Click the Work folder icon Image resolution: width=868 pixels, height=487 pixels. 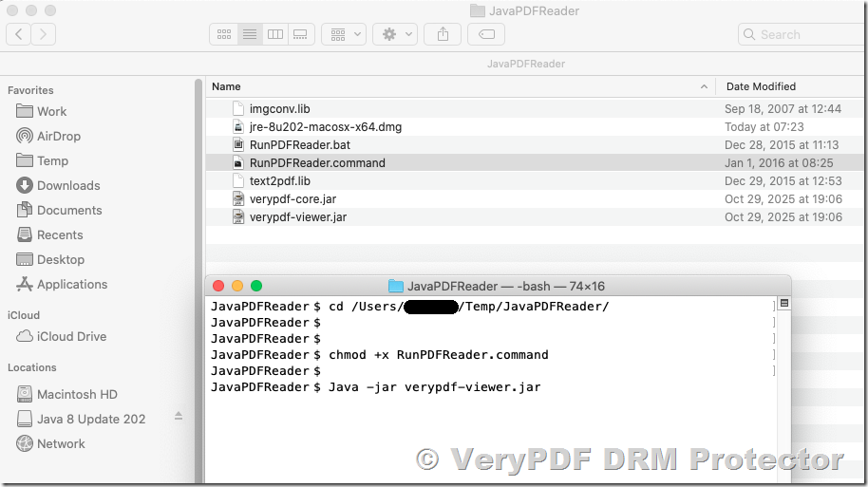coord(25,111)
